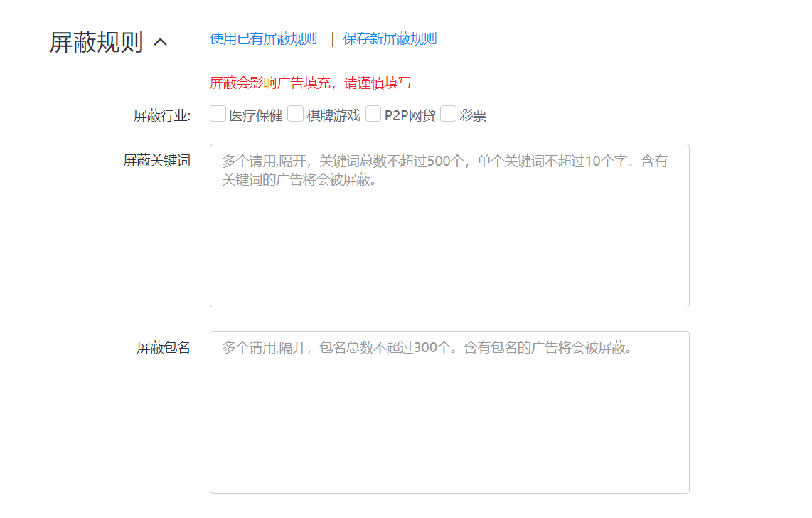Image resolution: width=812 pixels, height=518 pixels.
Task: Enable the 医疗保健 industry checkbox
Action: tap(218, 114)
